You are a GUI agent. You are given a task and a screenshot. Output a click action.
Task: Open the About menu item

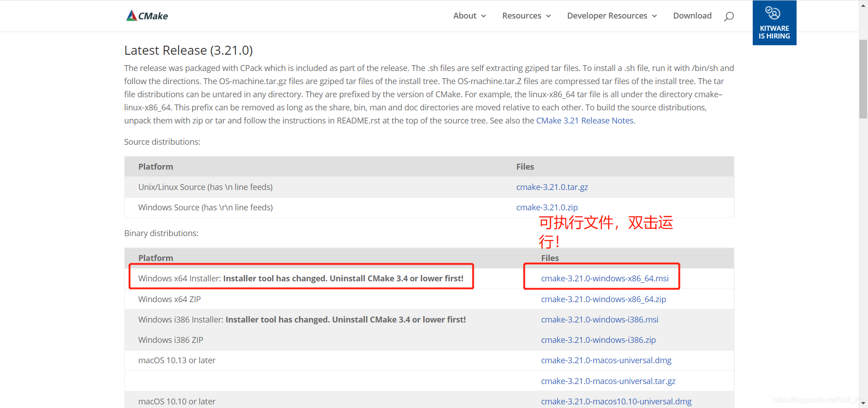[465, 16]
